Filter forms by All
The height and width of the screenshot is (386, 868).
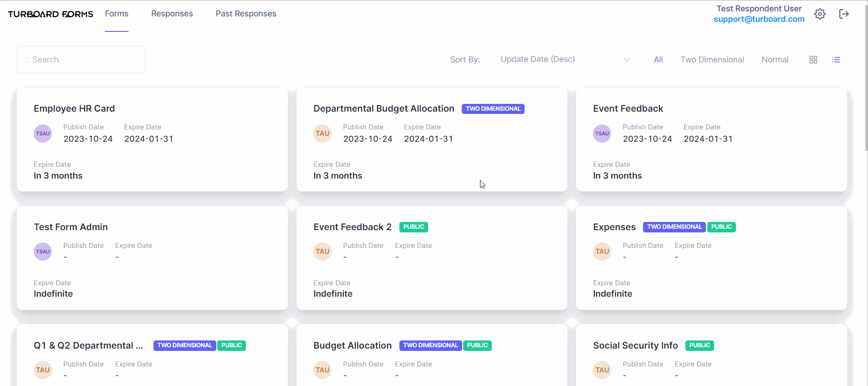pos(658,60)
